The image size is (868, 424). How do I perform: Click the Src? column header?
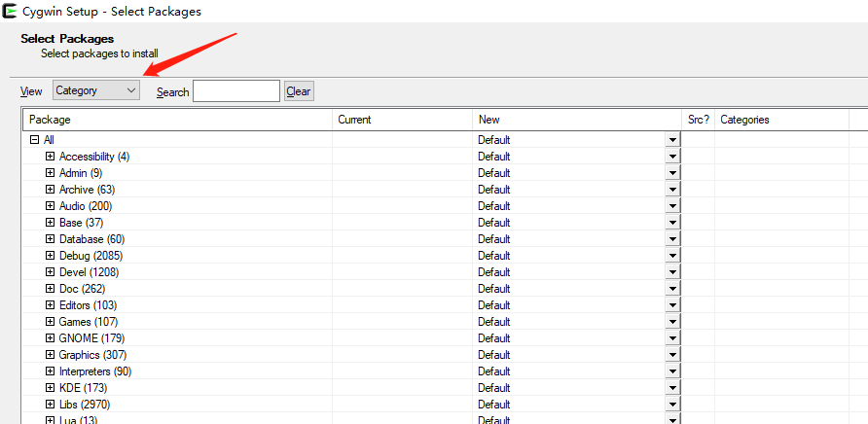[698, 120]
